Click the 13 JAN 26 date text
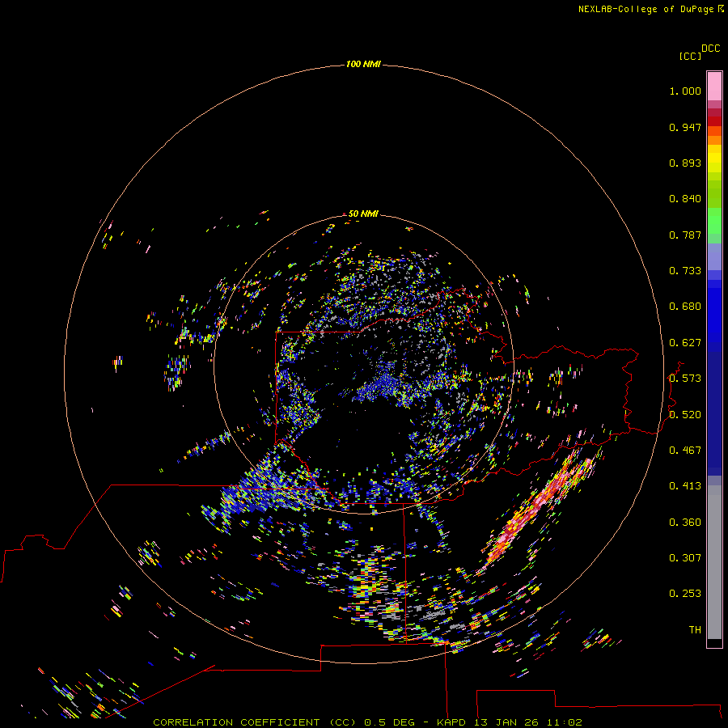The height and width of the screenshot is (728, 728). (505, 722)
